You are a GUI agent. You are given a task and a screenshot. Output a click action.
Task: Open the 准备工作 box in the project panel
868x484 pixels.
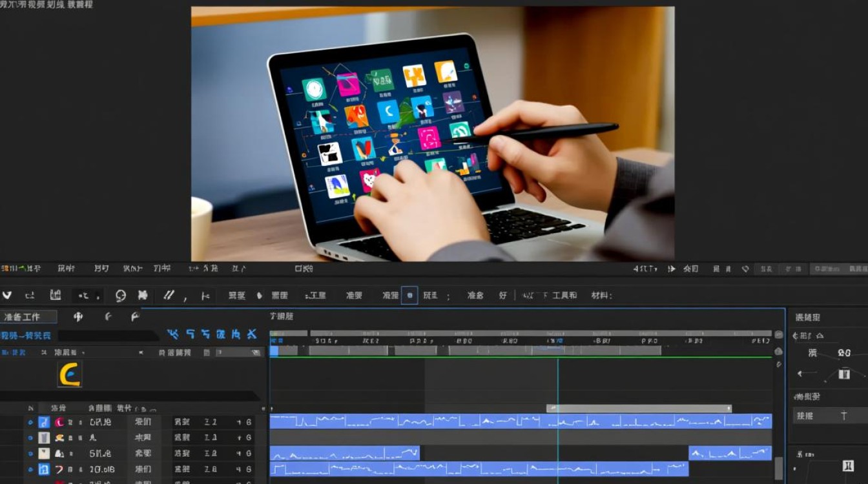[28, 317]
